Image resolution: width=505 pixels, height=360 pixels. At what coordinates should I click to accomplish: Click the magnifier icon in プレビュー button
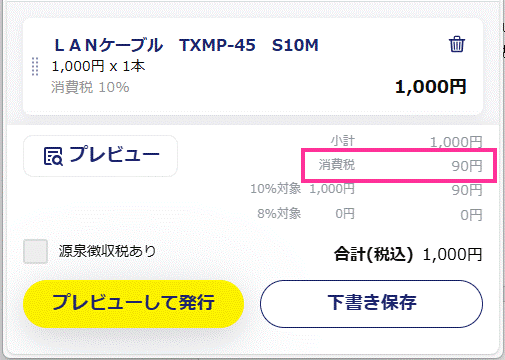point(53,156)
